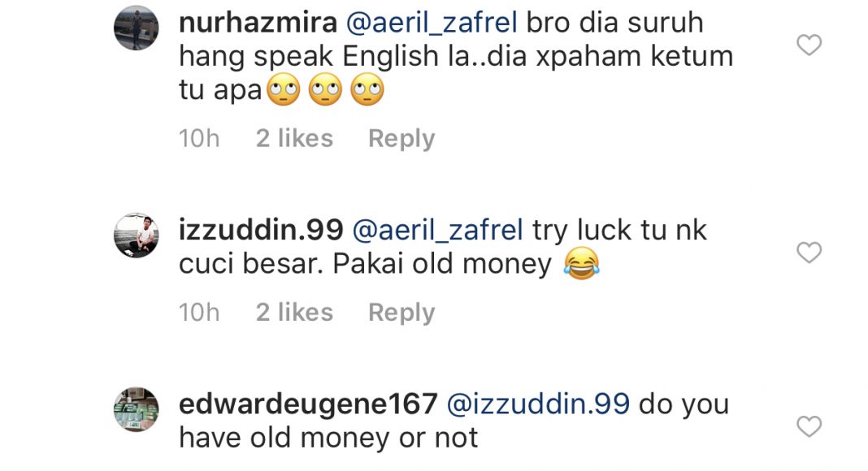Tap the heart beside izzuddin.99's comment
Screen dimensions: 868x471
[x=809, y=252]
